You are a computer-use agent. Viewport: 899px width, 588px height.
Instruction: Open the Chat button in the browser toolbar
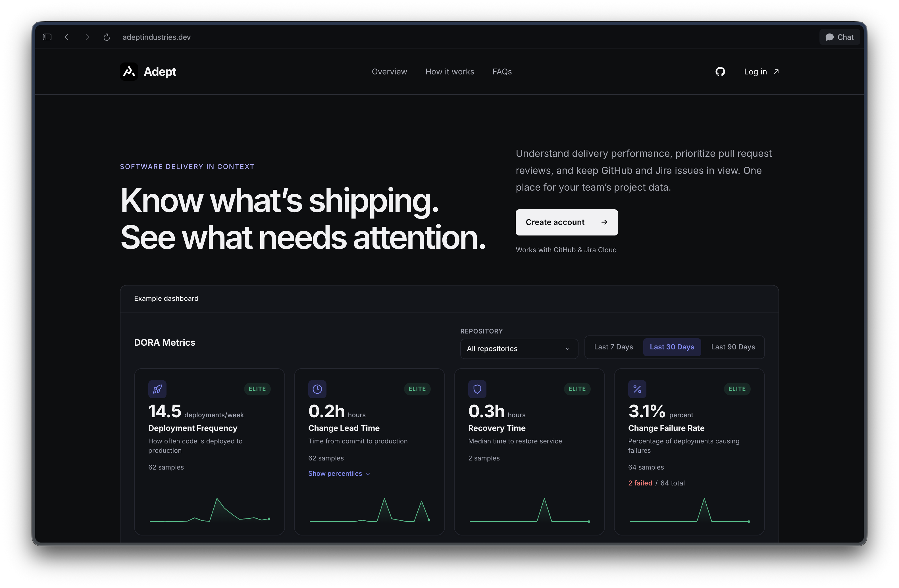(x=840, y=37)
